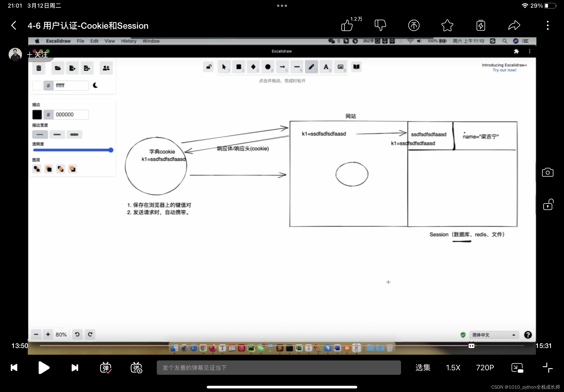Tap the thumbs-down dislike icon

(380, 25)
